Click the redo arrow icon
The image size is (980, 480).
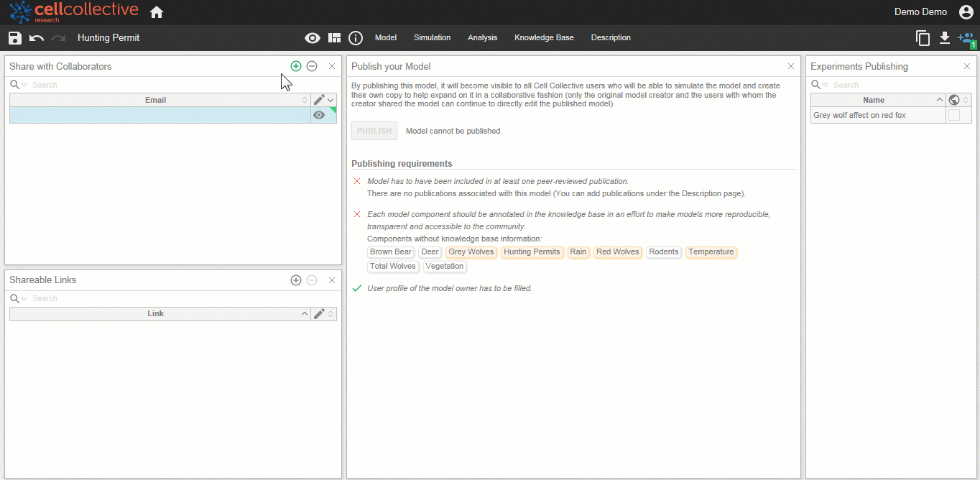click(58, 38)
